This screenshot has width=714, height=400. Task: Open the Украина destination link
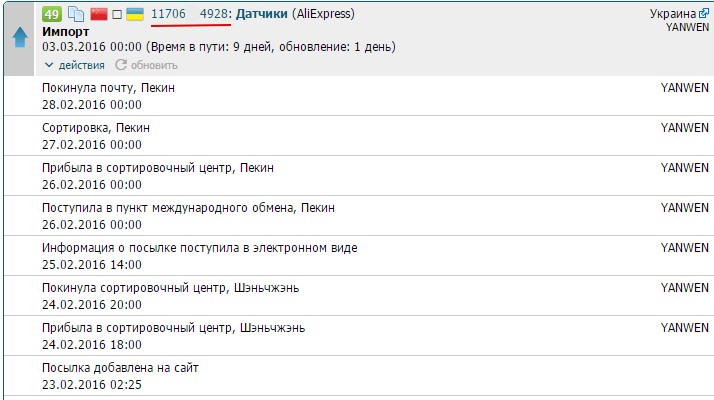[x=672, y=14]
